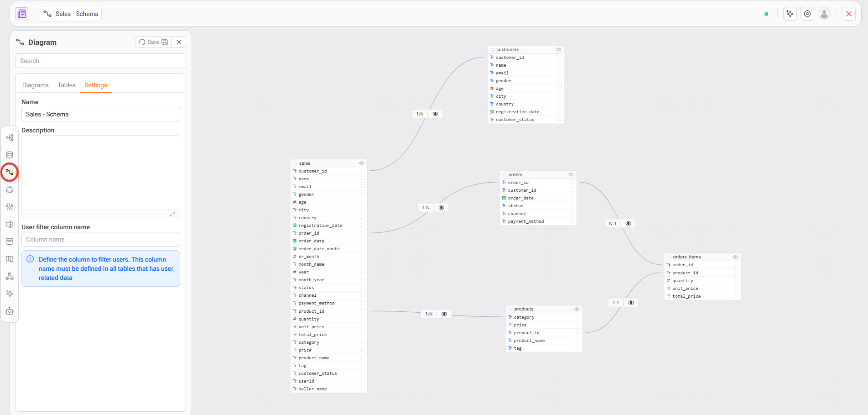Image resolution: width=868 pixels, height=415 pixels.
Task: Click the archive box icon in sidebar
Action: (10, 242)
